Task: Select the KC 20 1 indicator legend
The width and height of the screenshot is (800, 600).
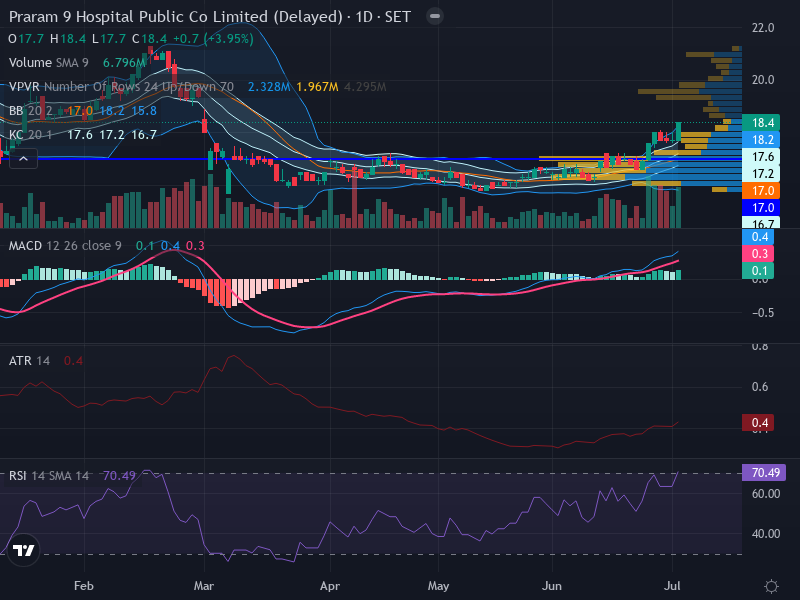Action: [x=31, y=135]
